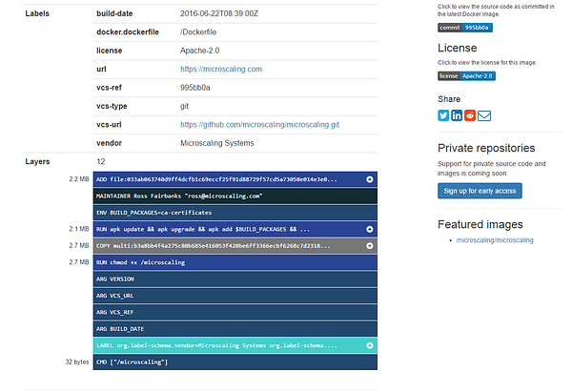Open the https://microscaling.com link

[221, 69]
